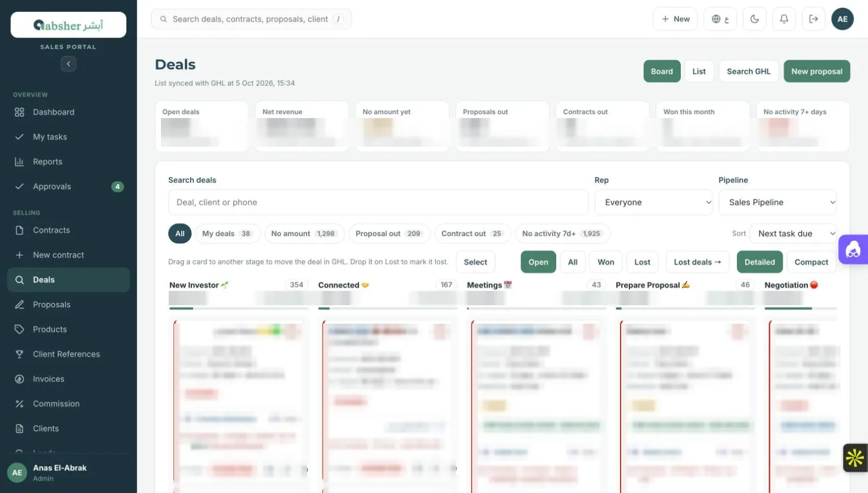The height and width of the screenshot is (493, 868).
Task: Show All status deals button
Action: coord(573,262)
